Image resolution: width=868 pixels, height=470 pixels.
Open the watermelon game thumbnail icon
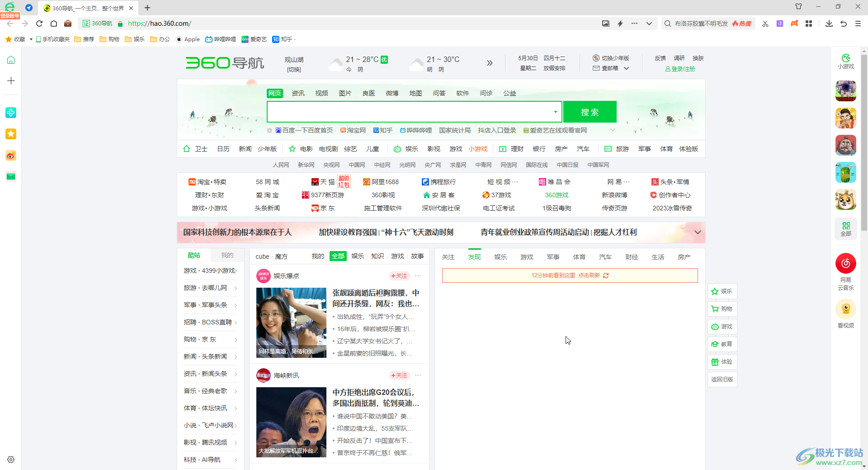(846, 172)
